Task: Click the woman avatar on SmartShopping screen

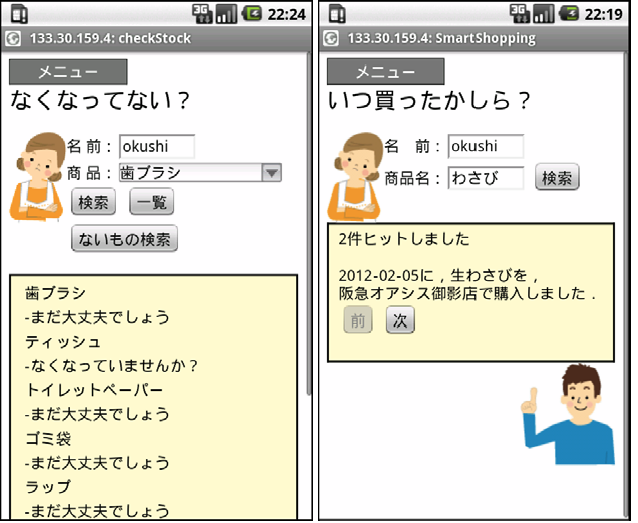Action: click(354, 176)
